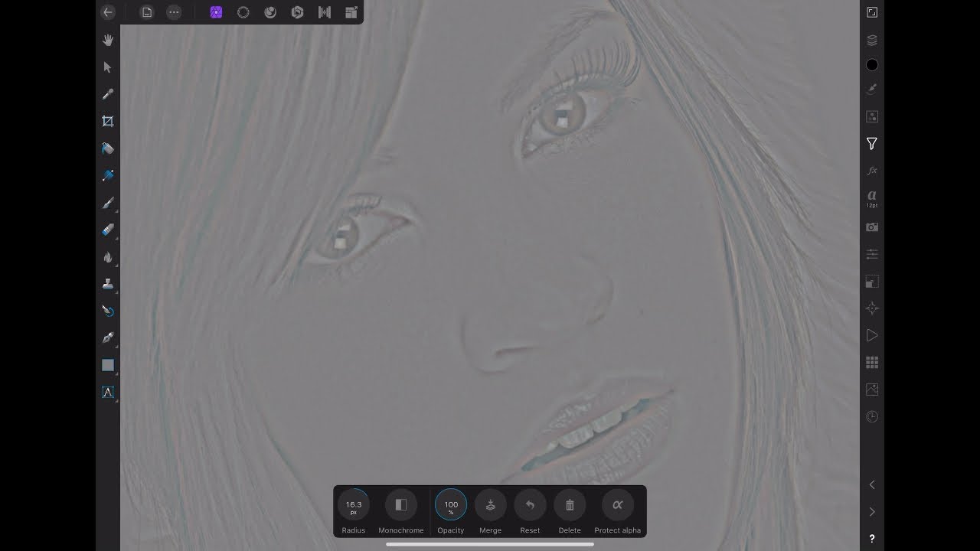Go back with the arrow in the top bar
Screen dimensions: 980x551
tap(108, 12)
